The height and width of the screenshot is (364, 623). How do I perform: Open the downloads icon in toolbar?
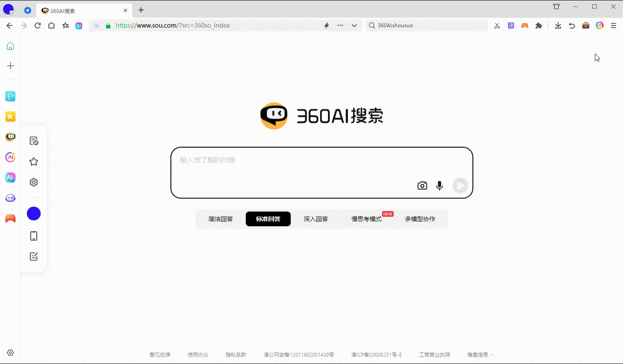558,26
